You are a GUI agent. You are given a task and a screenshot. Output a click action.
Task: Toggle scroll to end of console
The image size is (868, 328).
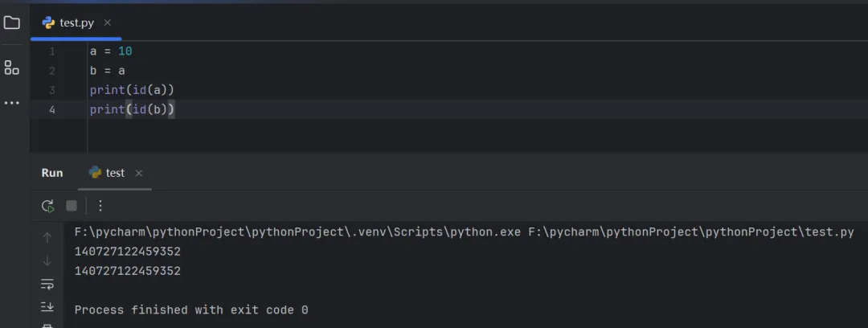click(x=47, y=306)
